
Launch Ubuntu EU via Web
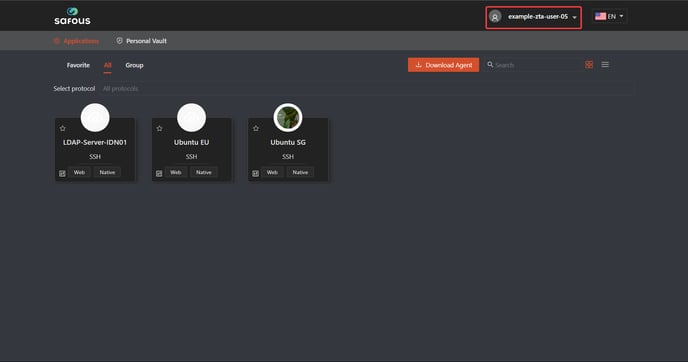pyautogui.click(x=176, y=172)
